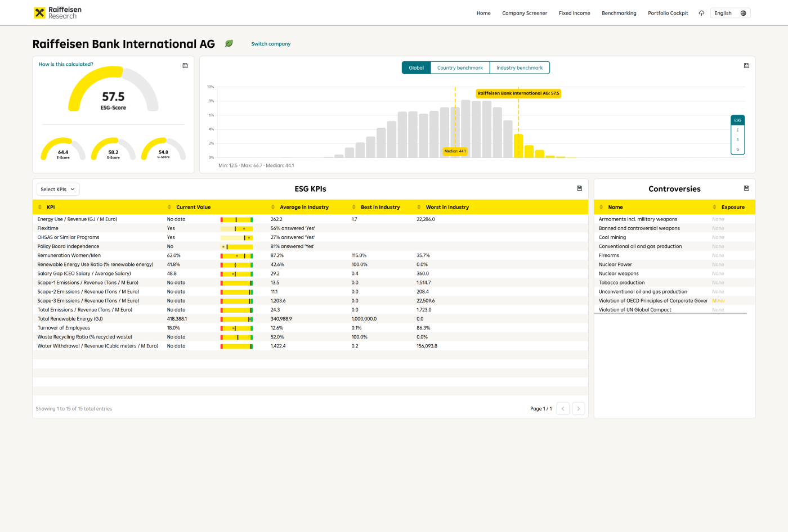Open the Select KPIs dropdown
The width and height of the screenshot is (788, 532).
point(58,190)
